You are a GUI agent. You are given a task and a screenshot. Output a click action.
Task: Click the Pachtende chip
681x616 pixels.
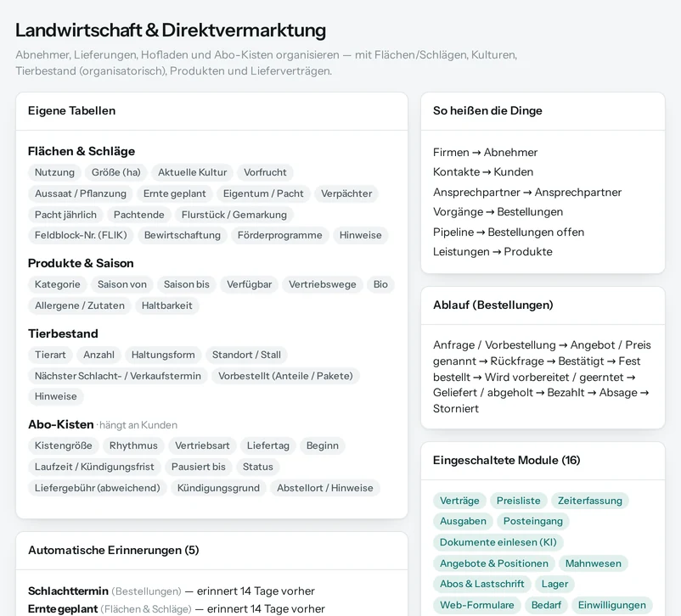(x=139, y=215)
